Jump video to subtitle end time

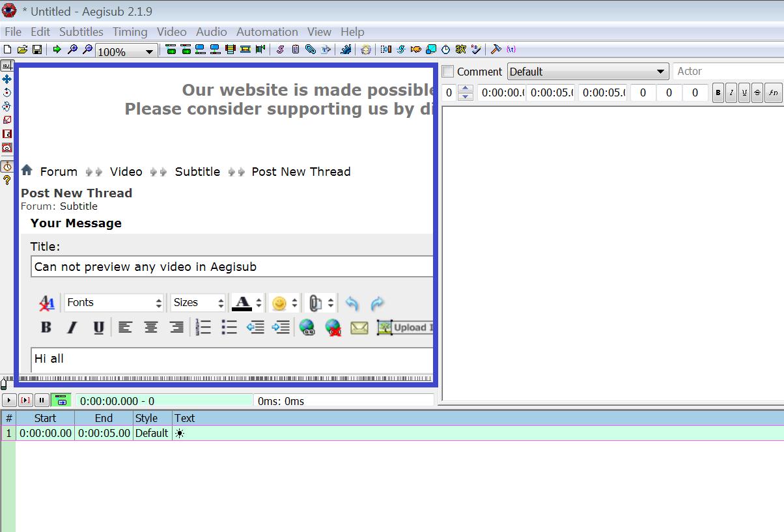(186, 49)
